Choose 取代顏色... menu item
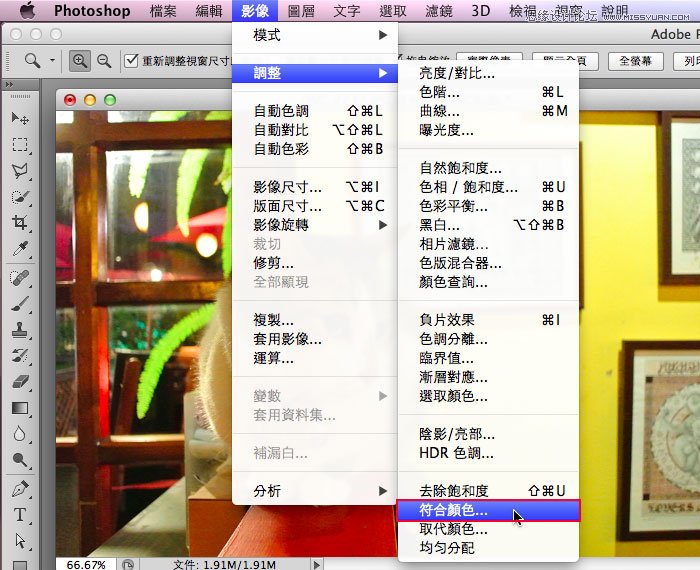 (488, 529)
